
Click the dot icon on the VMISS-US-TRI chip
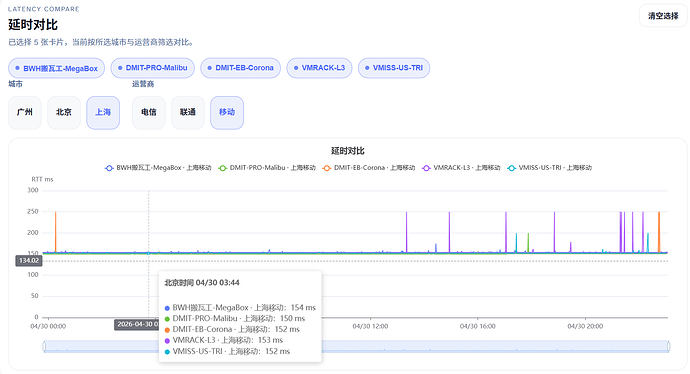coord(367,68)
